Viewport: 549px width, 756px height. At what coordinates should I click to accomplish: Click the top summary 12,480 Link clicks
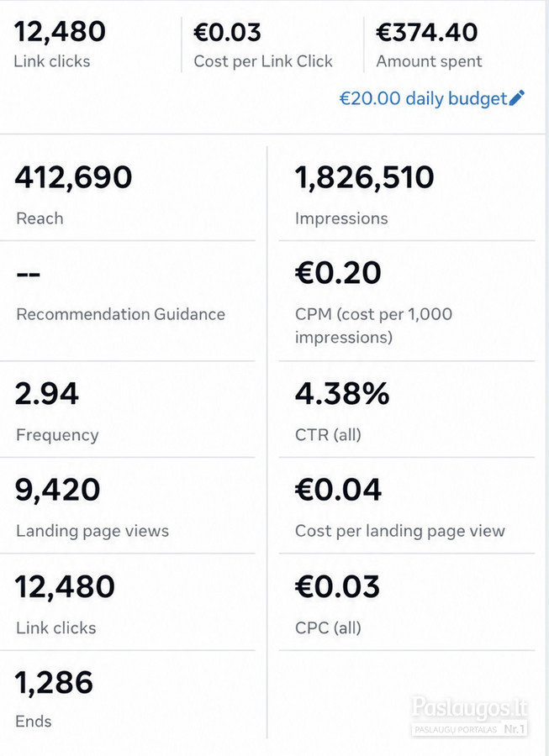pos(60,44)
